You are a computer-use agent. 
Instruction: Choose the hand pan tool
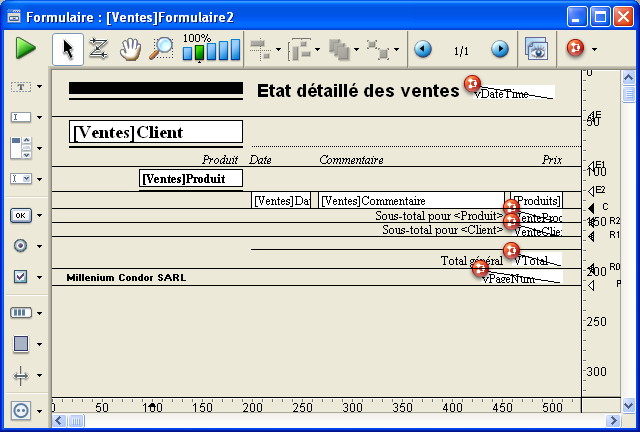click(129, 48)
